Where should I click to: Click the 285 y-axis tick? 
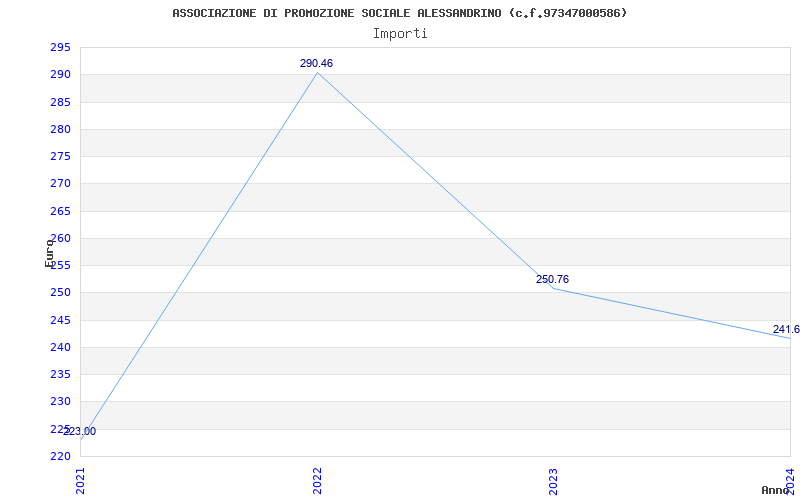(x=60, y=102)
